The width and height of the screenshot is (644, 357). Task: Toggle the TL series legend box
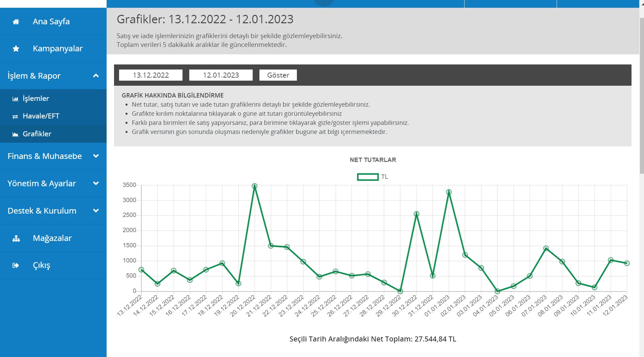tap(368, 177)
